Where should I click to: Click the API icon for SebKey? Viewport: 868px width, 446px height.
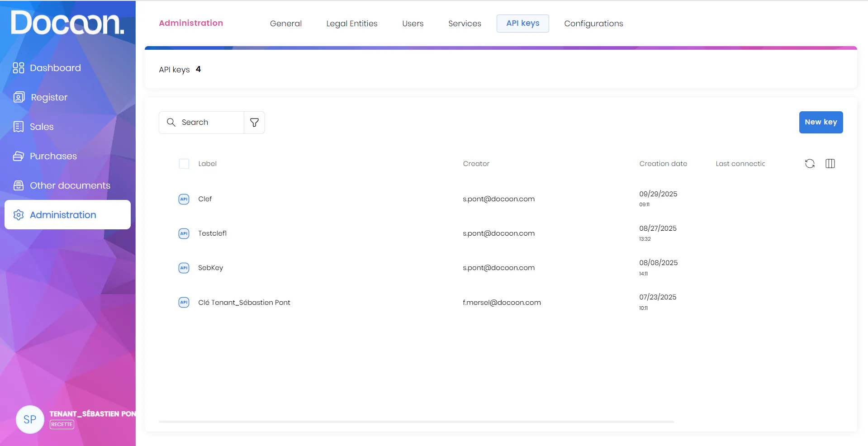pos(184,268)
